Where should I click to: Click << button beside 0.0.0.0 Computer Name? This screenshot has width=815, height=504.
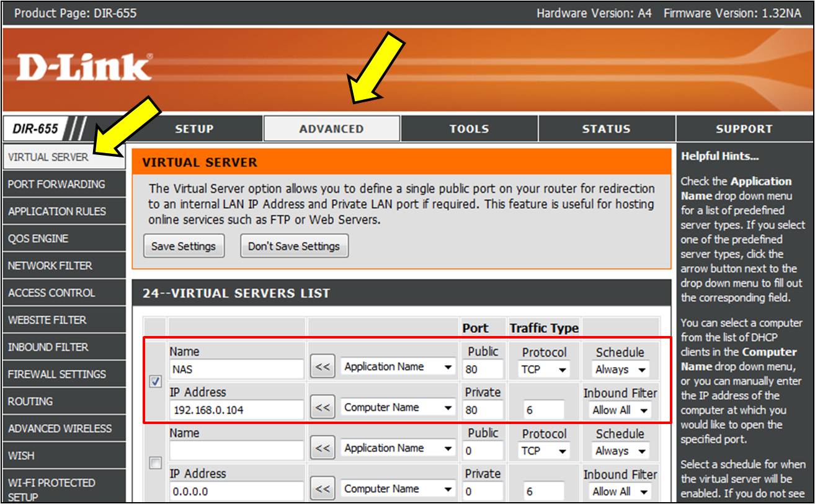tap(323, 489)
